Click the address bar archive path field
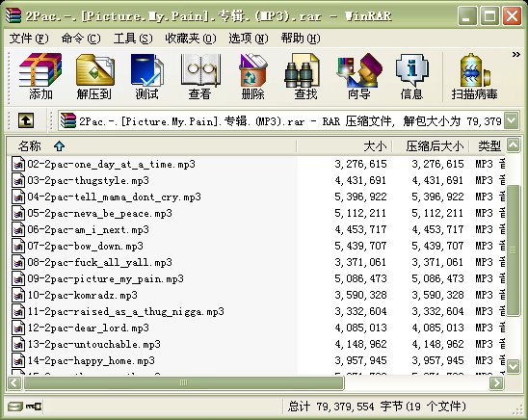The height and width of the screenshot is (420, 528). [281, 120]
